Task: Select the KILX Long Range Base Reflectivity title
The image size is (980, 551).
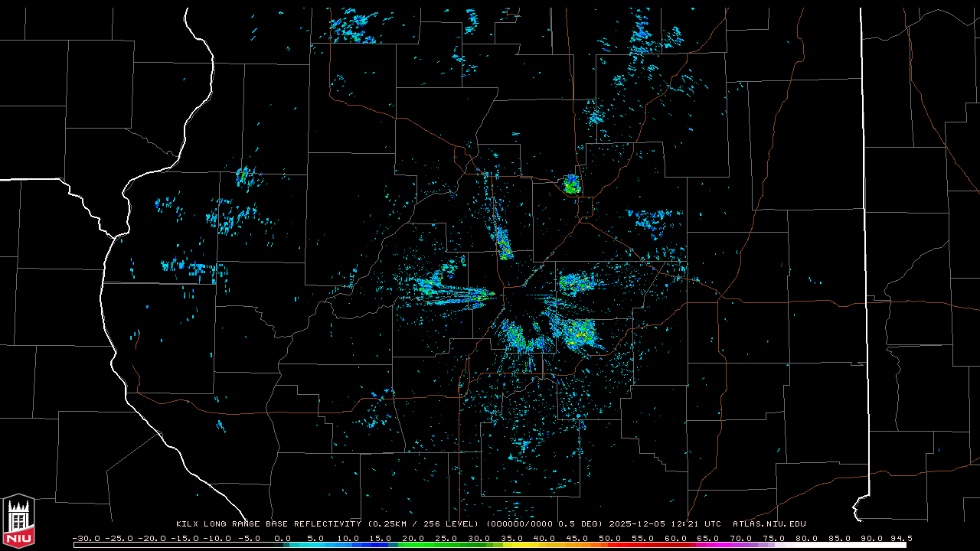Action: [268, 524]
